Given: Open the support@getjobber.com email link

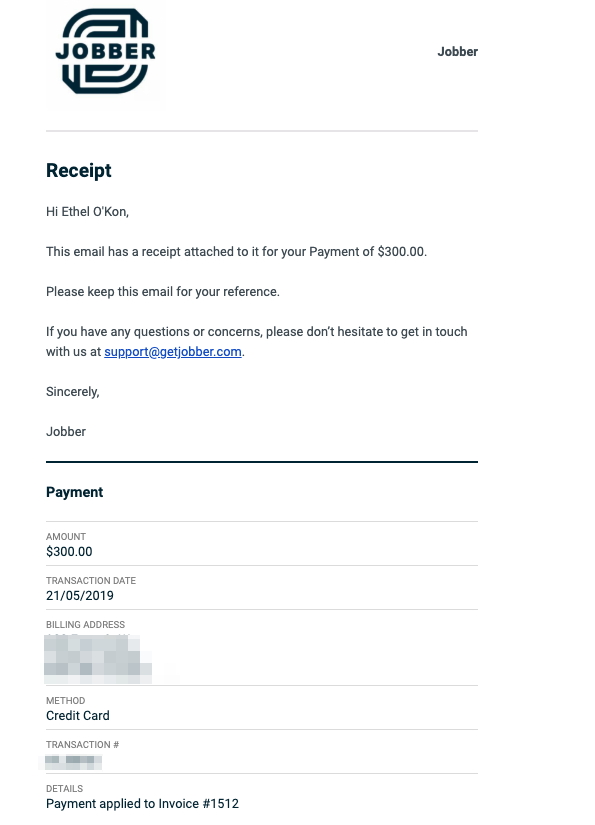Looking at the screenshot, I should [x=173, y=351].
